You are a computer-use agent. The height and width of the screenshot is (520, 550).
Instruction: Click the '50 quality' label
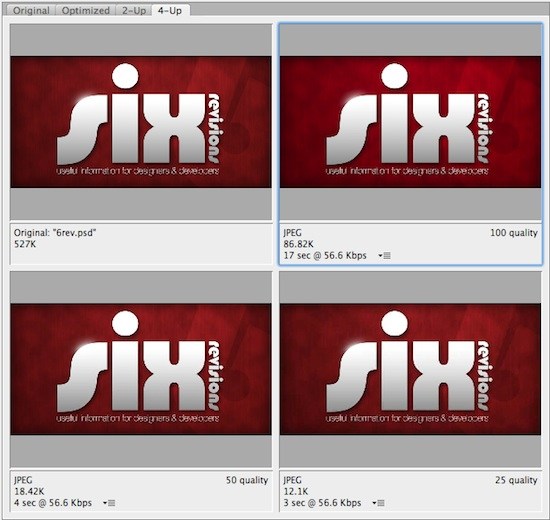247,480
